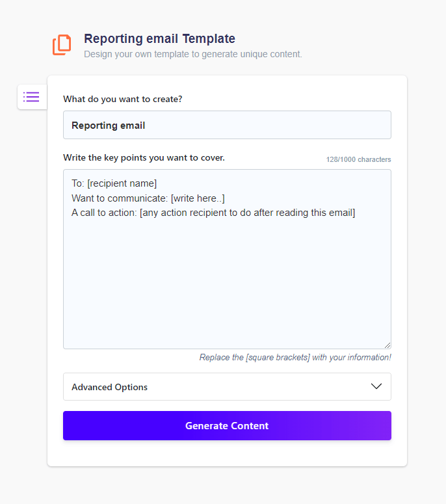Click '[any action recipient to do...]' placeholder
The image size is (446, 504).
248,213
